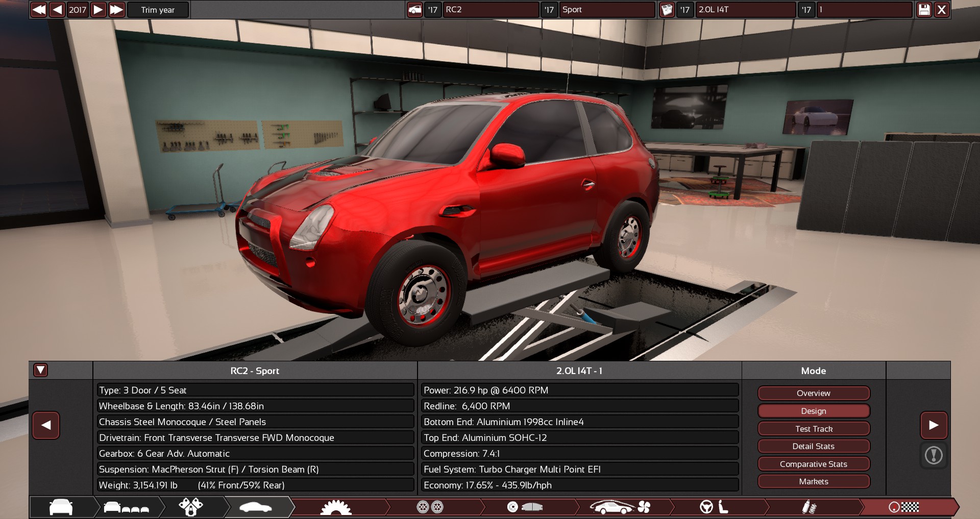Screen dimensions: 980x519
Task: Open the wheels and tires tab
Action: (x=430, y=507)
